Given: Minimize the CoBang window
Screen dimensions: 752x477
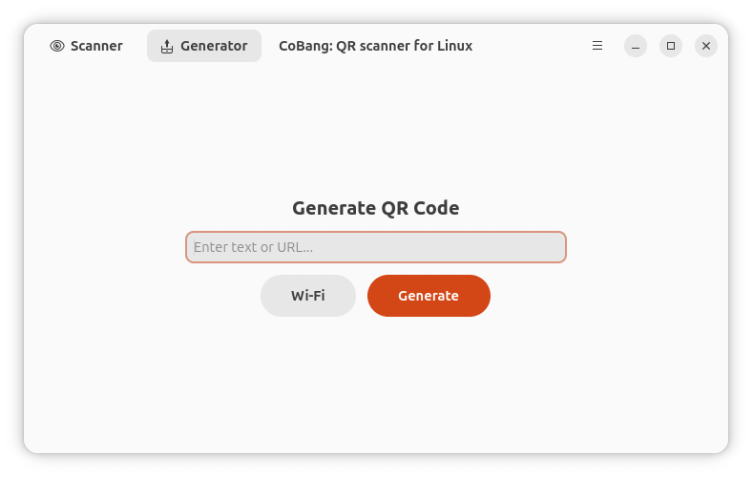Looking at the screenshot, I should coord(635,46).
